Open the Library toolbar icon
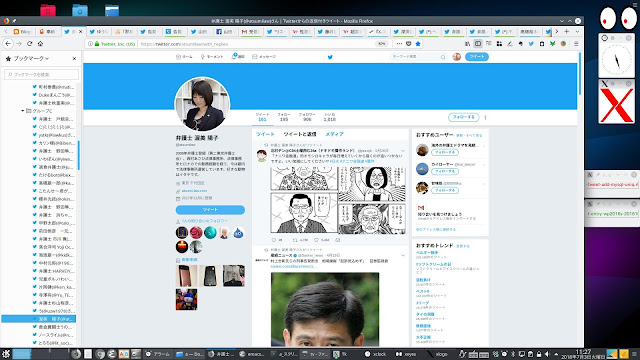This screenshot has width=640, height=360. click(467, 44)
